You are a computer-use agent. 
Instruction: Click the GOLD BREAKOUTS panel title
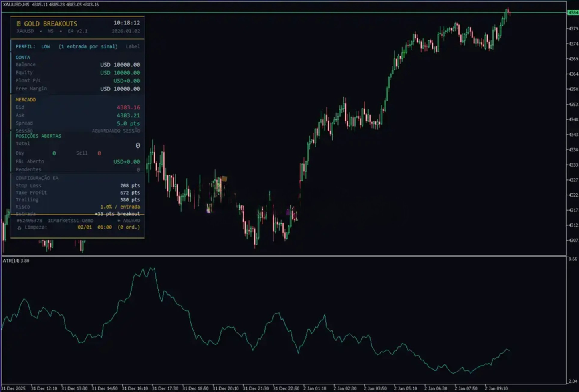coord(50,24)
